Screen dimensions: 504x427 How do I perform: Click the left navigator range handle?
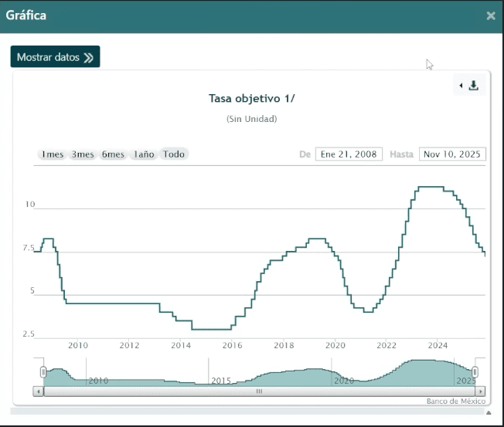point(43,372)
